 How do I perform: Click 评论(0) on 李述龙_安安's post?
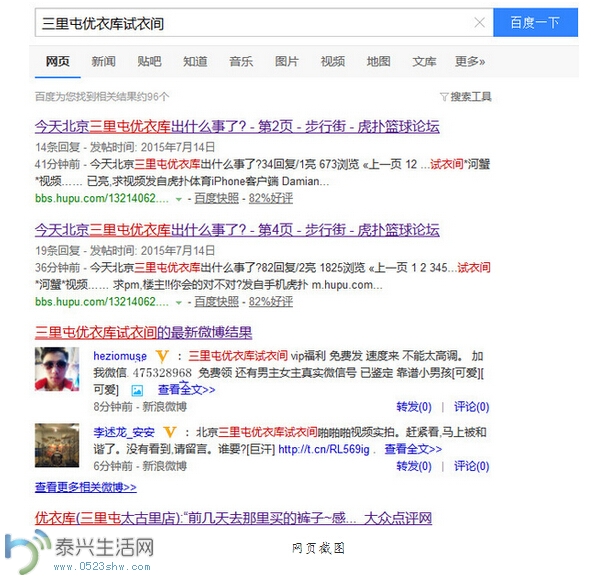coord(472,466)
